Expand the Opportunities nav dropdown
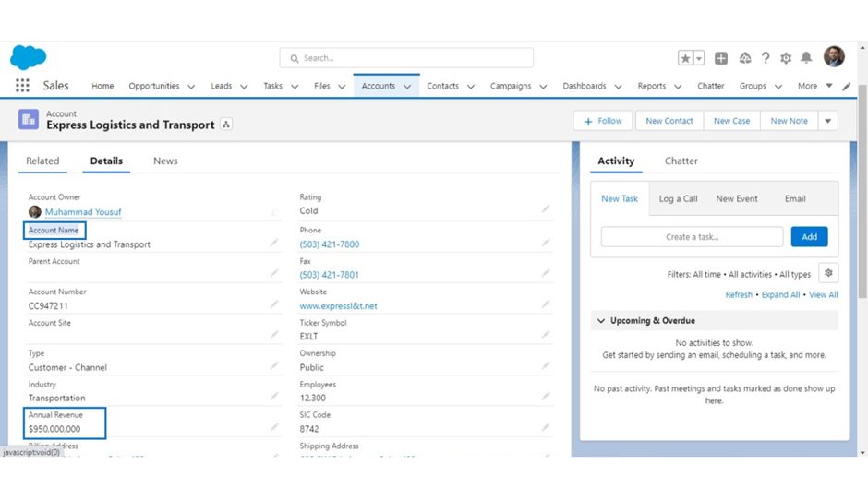 [x=191, y=87]
